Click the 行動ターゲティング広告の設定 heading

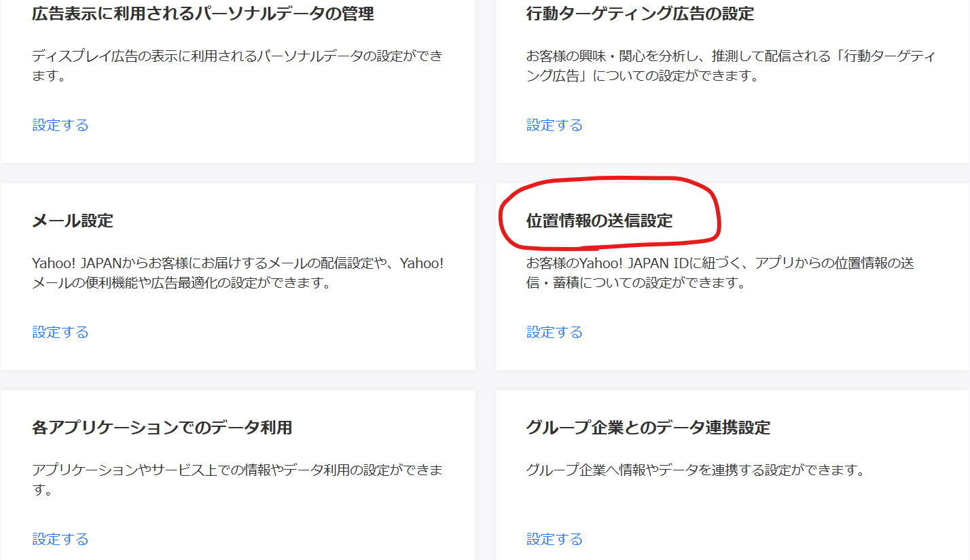point(640,14)
